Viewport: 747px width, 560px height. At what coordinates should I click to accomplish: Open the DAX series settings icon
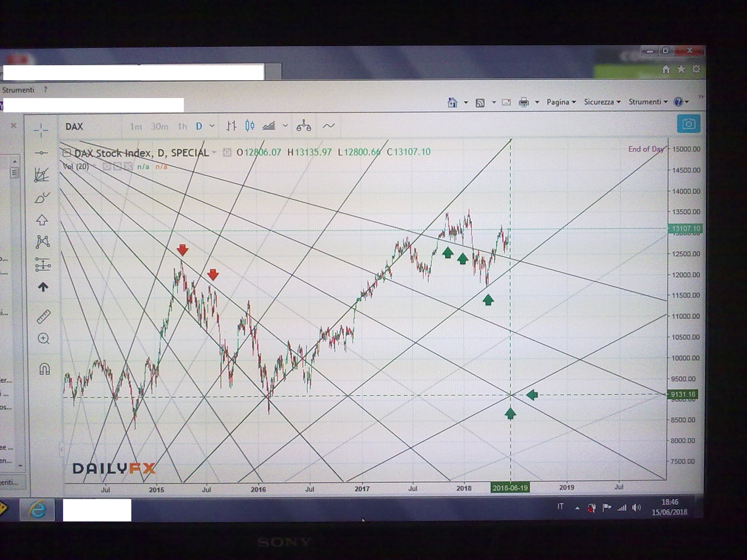coord(227,152)
